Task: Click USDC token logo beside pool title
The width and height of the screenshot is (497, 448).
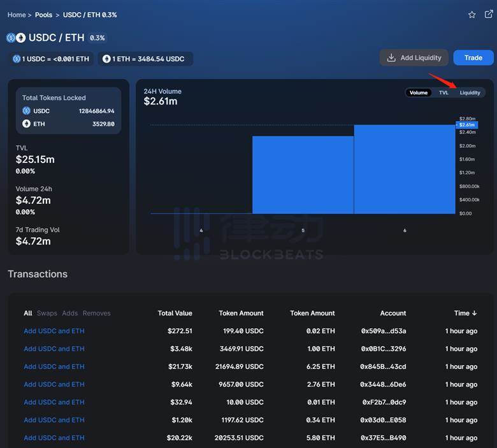Action: point(11,38)
